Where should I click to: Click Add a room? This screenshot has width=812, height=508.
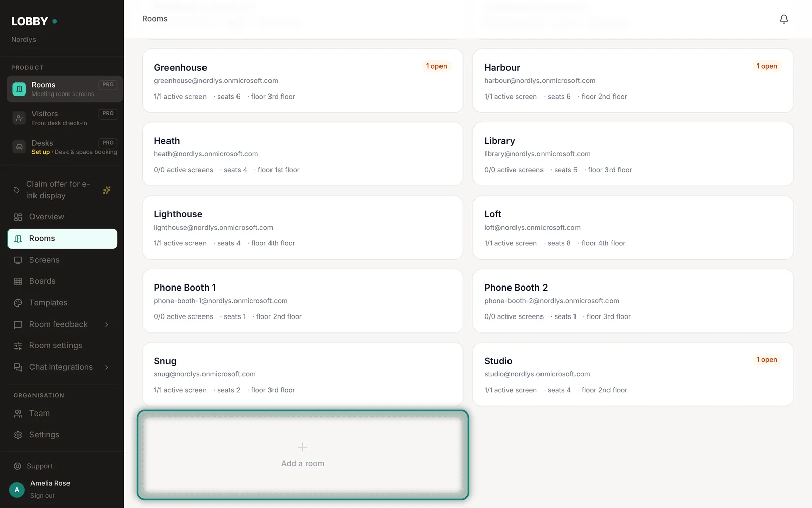click(x=303, y=455)
